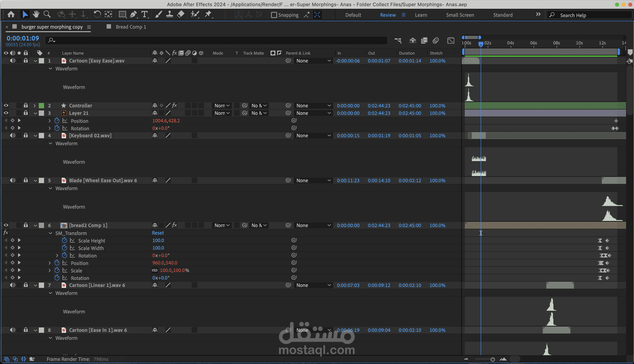Select the Type tool
The height and width of the screenshot is (364, 634).
pos(144,15)
